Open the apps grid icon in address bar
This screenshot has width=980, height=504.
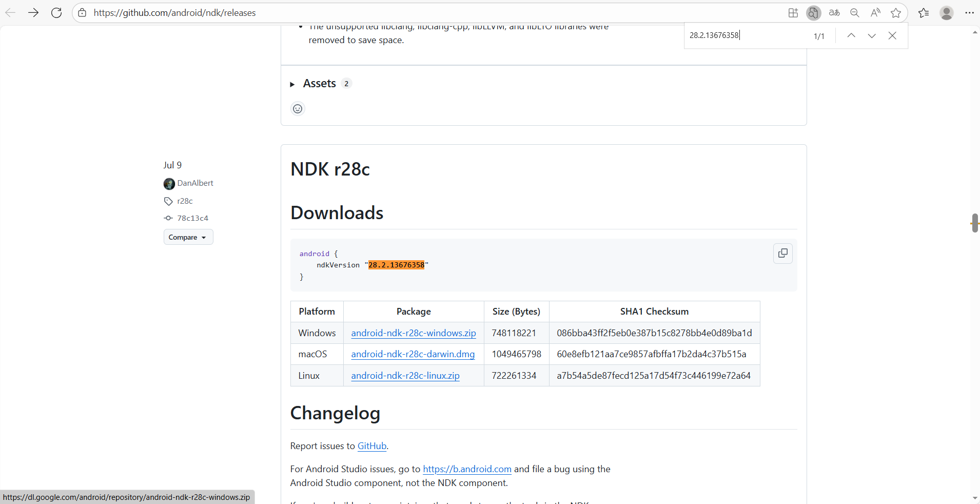point(793,13)
